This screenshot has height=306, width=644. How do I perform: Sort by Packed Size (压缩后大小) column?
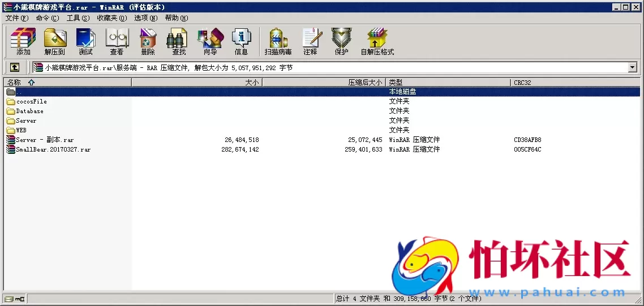(x=324, y=83)
